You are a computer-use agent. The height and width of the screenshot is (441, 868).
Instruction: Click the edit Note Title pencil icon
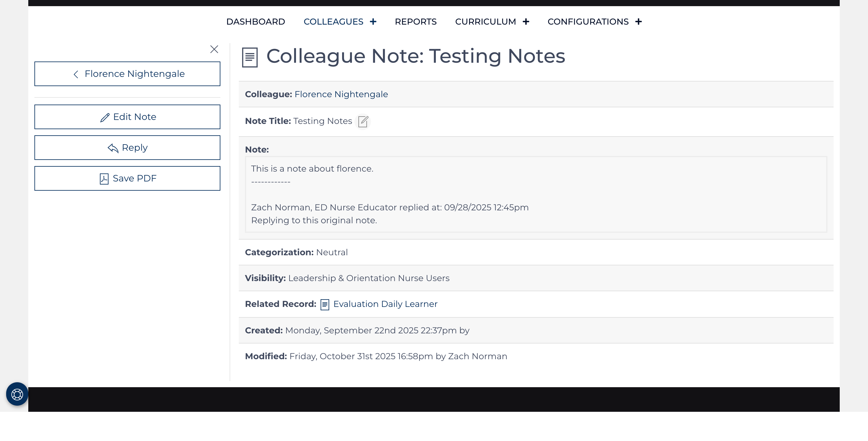pyautogui.click(x=363, y=121)
